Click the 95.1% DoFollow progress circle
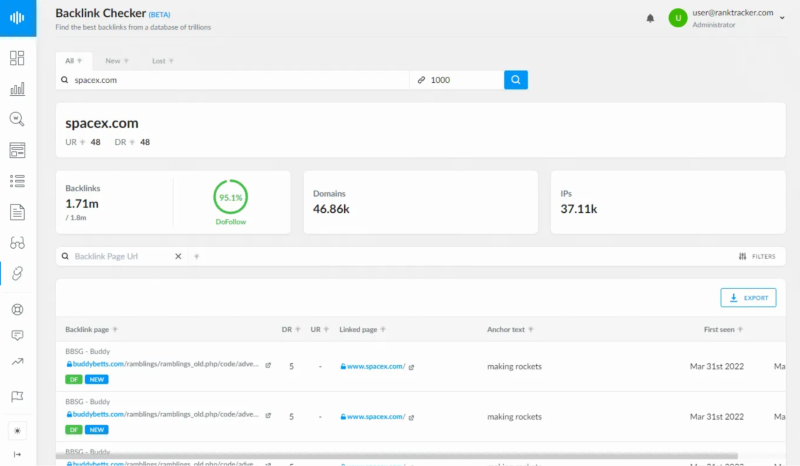The height and width of the screenshot is (466, 800). click(x=231, y=197)
